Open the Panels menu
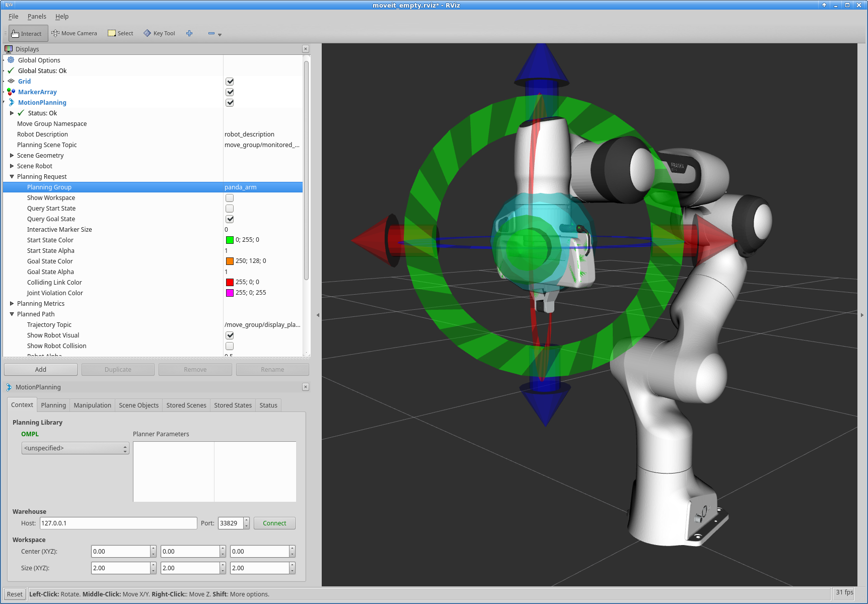868x604 pixels. 37,17
